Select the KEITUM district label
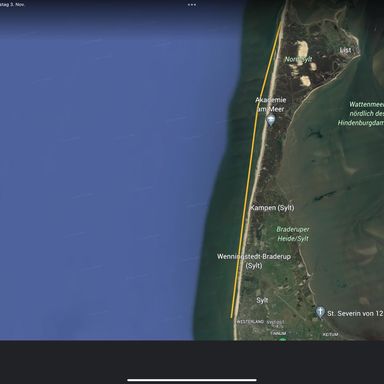Screen dimensions: 384x384 click(x=330, y=334)
